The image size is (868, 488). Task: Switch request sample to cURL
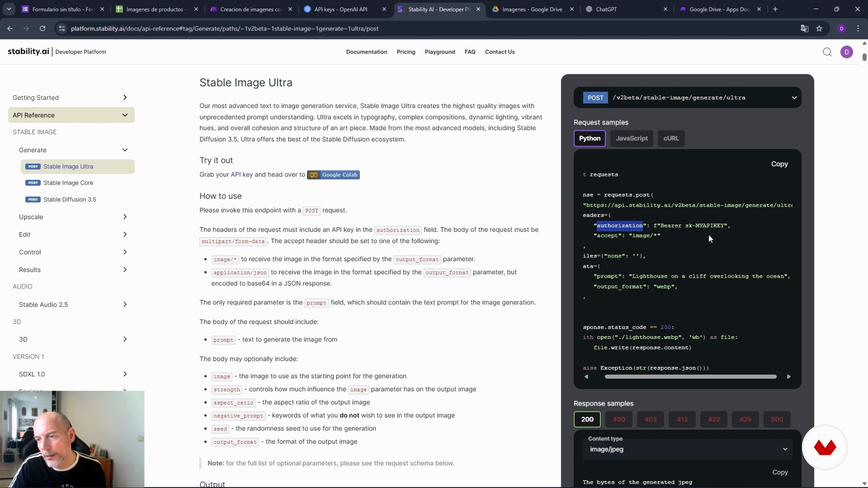pos(670,138)
